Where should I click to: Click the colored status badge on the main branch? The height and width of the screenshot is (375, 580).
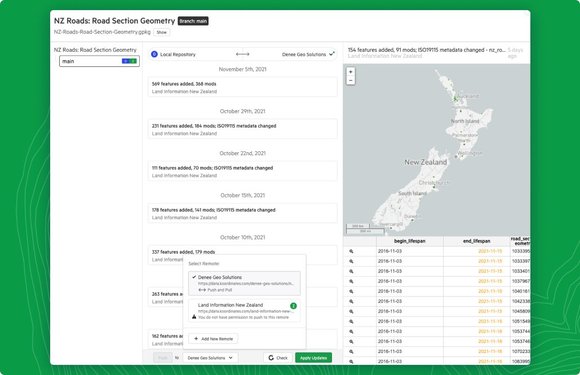[129, 61]
